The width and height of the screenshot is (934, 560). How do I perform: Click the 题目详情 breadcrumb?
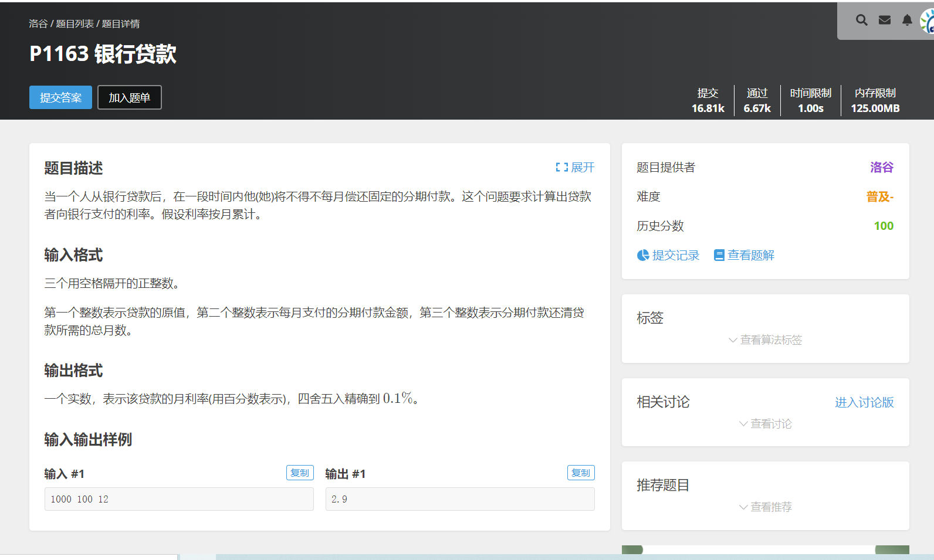pos(121,23)
